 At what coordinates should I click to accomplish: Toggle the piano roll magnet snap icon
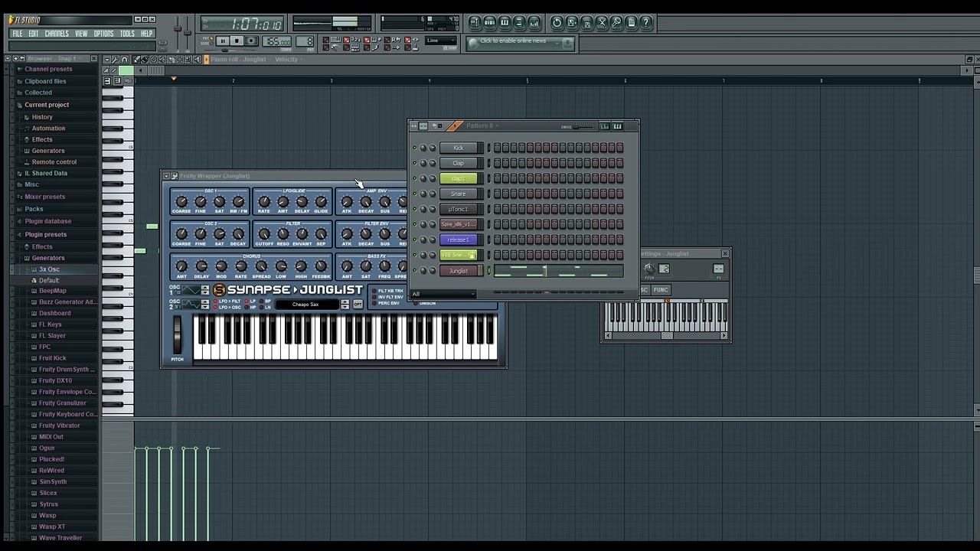coord(125,60)
